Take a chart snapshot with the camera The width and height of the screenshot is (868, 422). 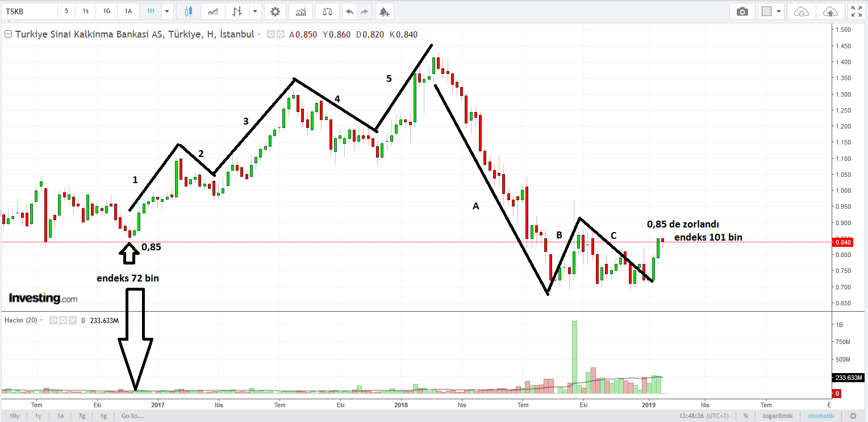point(742,11)
